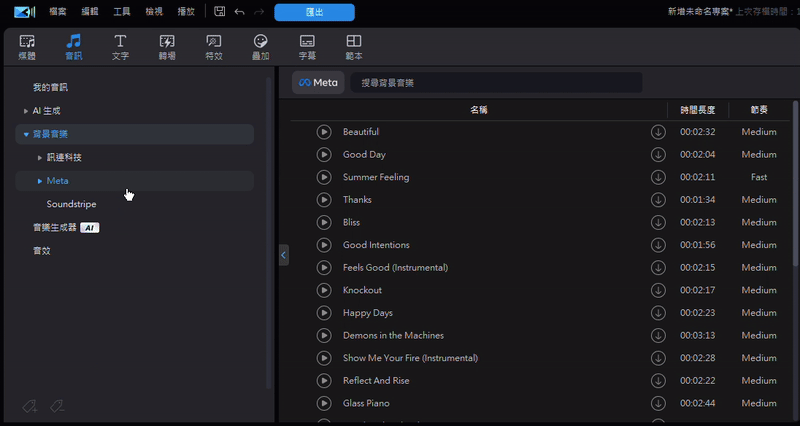Click the PowerDirector logo icon

pyautogui.click(x=24, y=12)
